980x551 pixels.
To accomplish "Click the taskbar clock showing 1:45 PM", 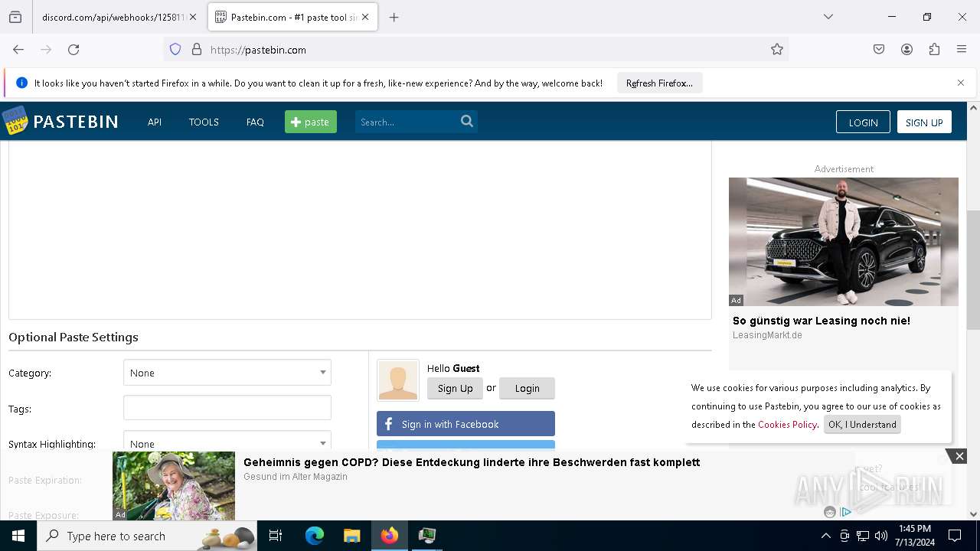I will pos(914,536).
